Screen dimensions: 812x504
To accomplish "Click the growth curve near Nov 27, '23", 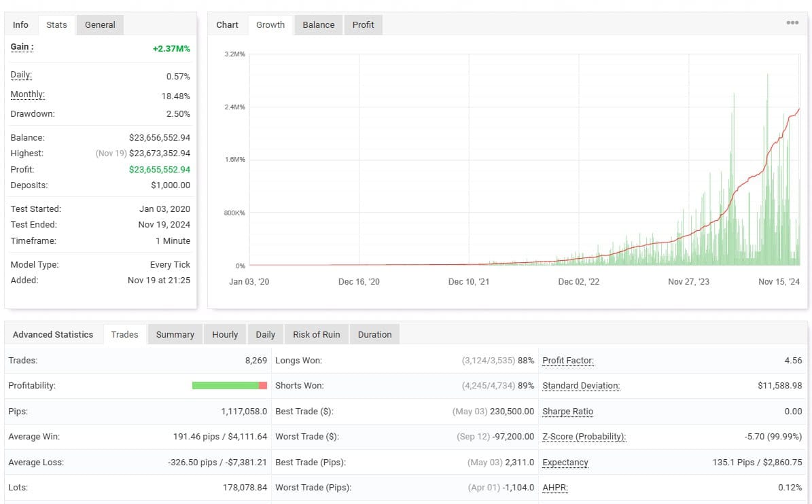I will [689, 236].
